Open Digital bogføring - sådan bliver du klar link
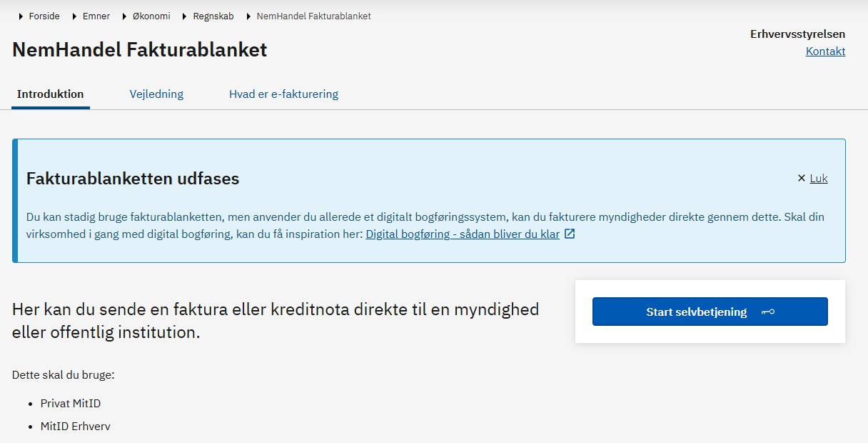868x443 pixels. [463, 234]
